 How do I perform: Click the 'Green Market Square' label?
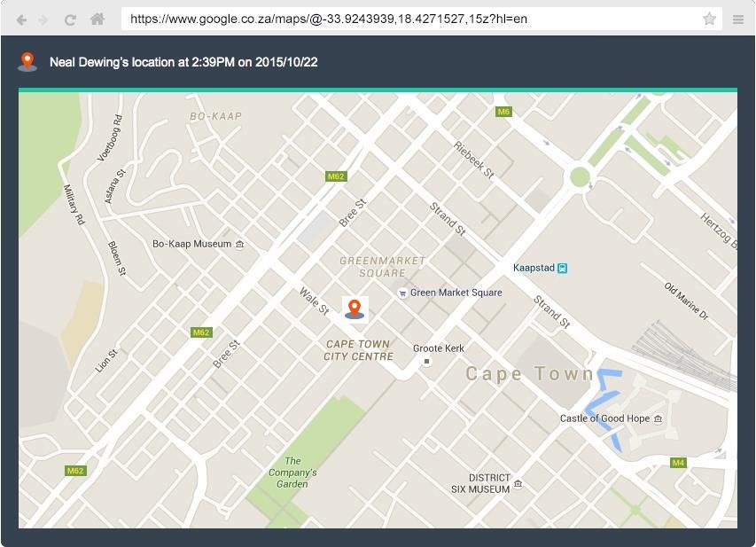[x=456, y=293]
